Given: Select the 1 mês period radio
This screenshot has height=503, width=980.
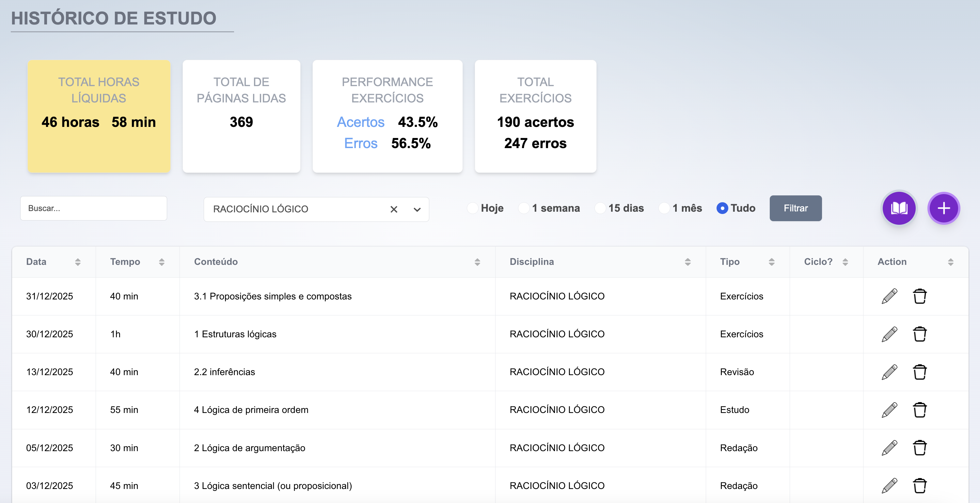Looking at the screenshot, I should [664, 208].
